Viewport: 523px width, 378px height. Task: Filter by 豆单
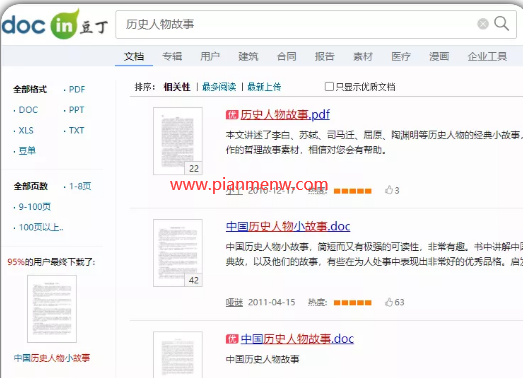(27, 151)
